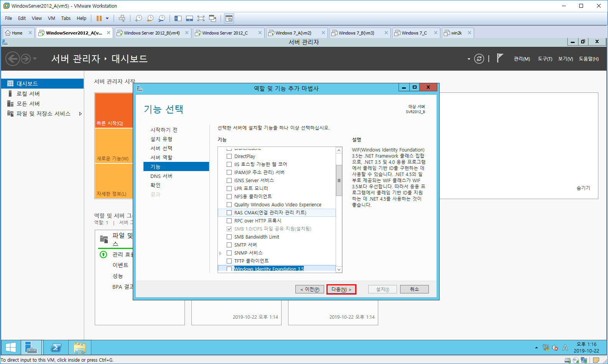
Task: Click the Server Manager refresh icon
Action: click(x=479, y=59)
